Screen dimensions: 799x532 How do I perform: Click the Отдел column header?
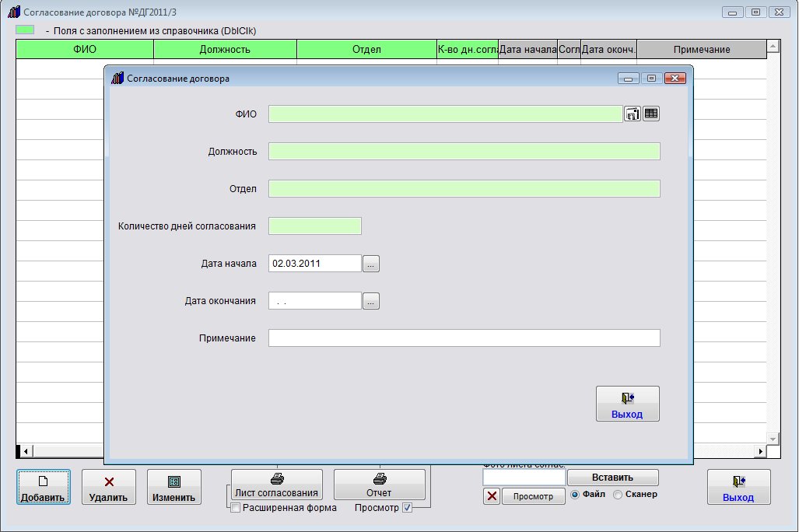[x=366, y=50]
